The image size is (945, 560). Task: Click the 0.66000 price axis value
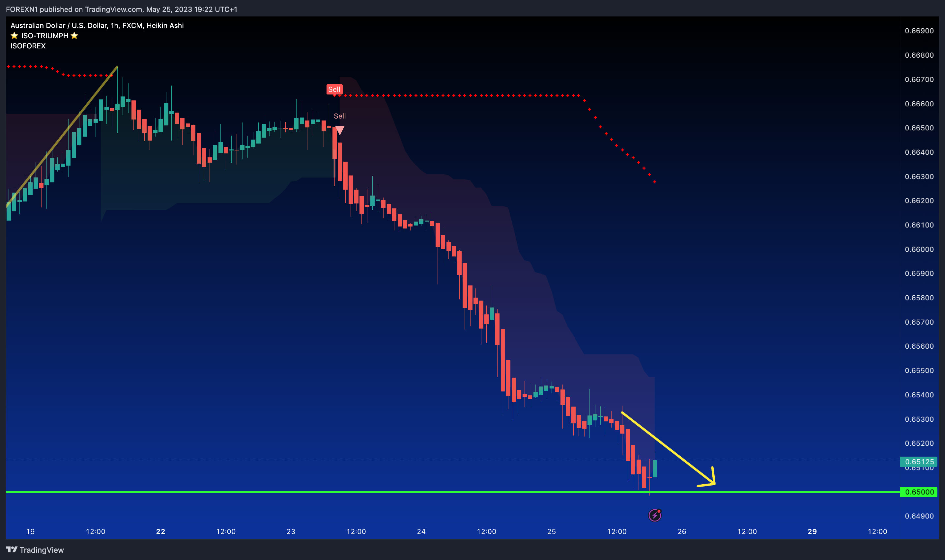[x=919, y=249]
